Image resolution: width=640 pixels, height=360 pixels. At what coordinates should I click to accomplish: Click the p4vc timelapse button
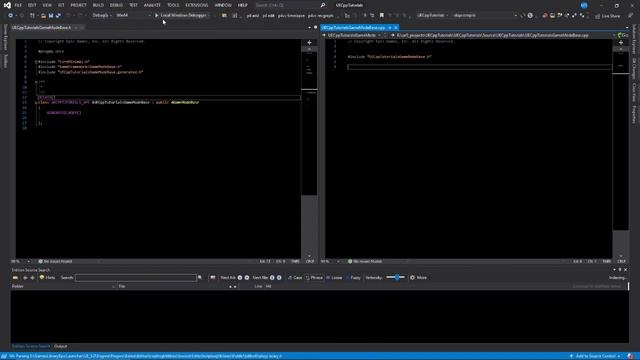(x=291, y=16)
